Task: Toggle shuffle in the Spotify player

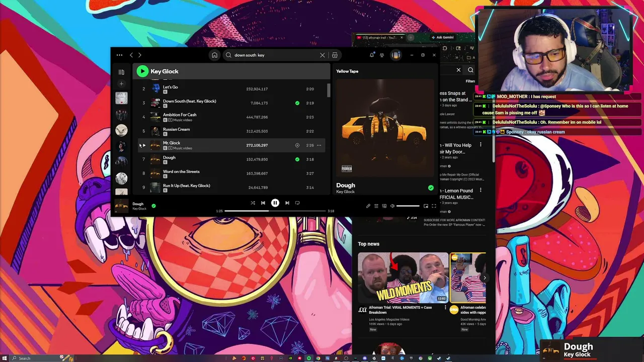Action: 253,203
